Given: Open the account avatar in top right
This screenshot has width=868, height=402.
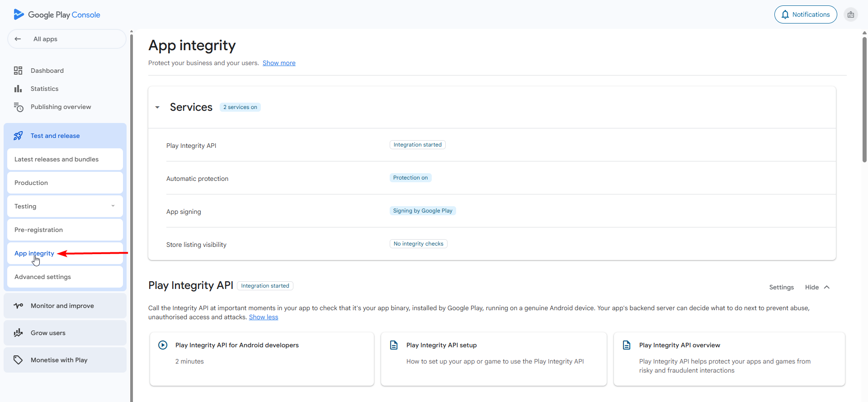Looking at the screenshot, I should pos(850,14).
